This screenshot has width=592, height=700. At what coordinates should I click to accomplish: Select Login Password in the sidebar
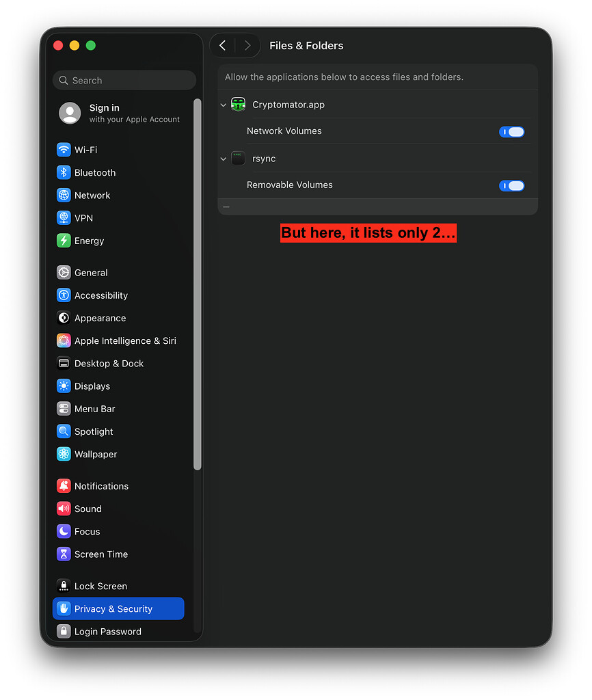tap(118, 631)
